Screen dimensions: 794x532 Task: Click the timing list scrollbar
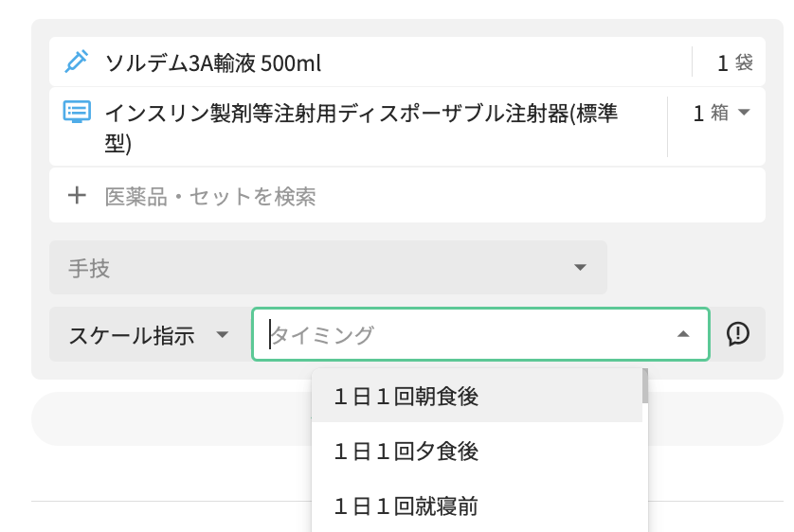tap(645, 386)
